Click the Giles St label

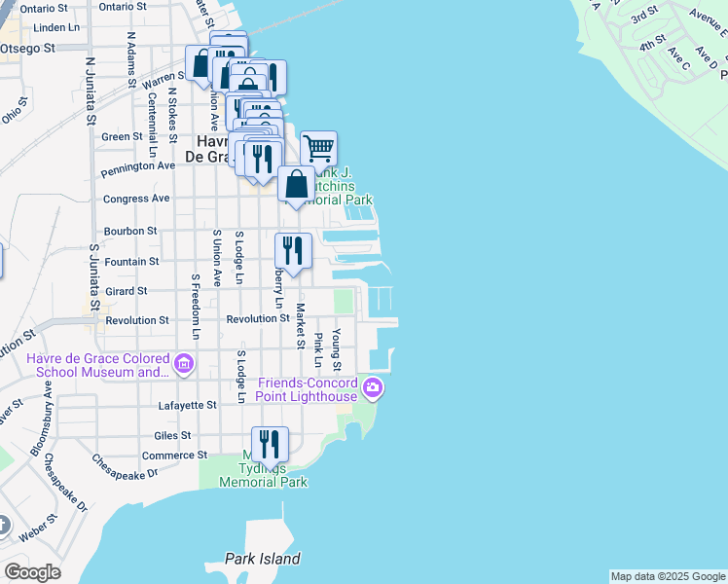(x=172, y=435)
